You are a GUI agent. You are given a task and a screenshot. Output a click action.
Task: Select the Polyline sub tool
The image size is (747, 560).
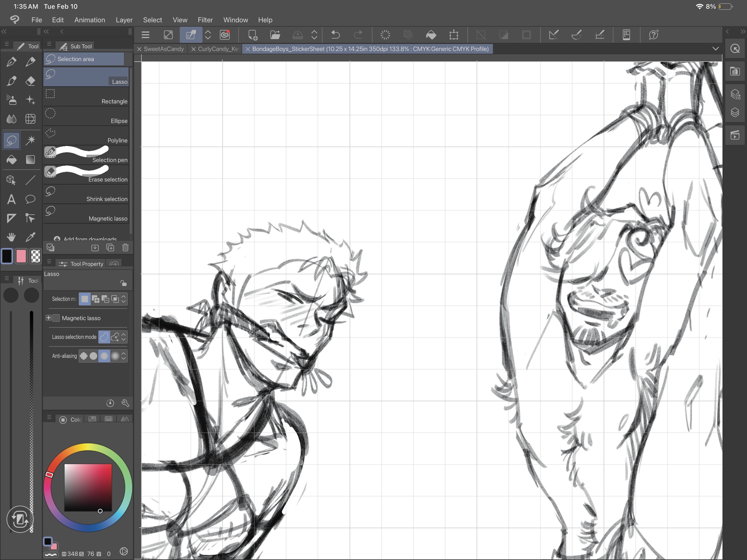click(87, 136)
